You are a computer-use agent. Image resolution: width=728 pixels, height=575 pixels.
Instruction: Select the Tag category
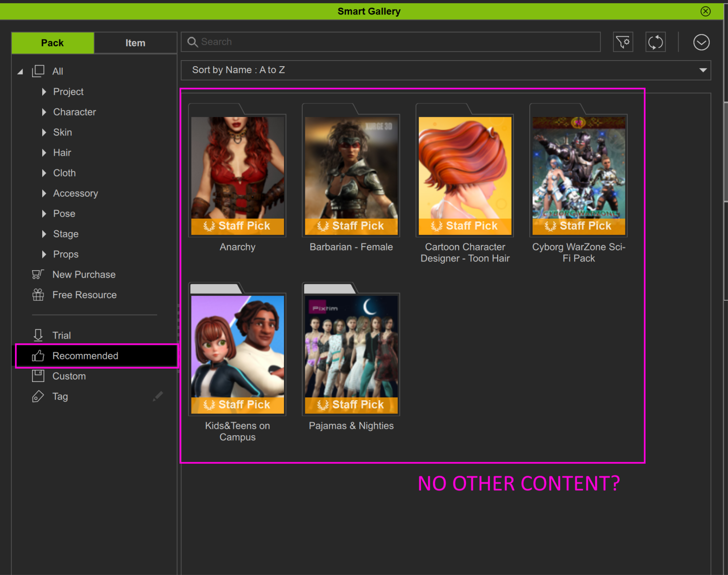click(60, 397)
